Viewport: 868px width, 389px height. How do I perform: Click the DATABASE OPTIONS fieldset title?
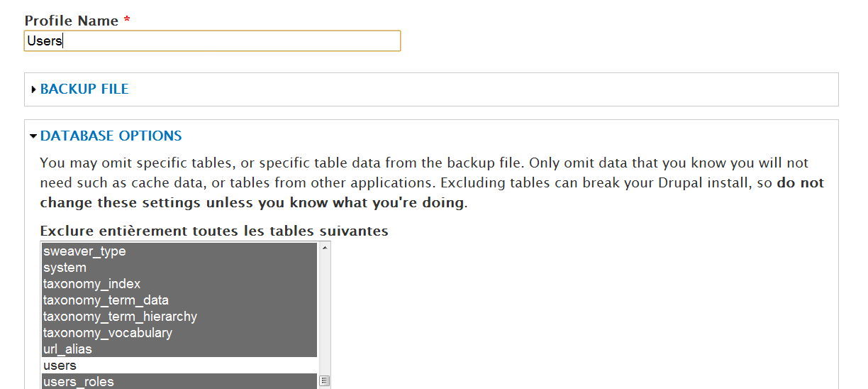tap(111, 136)
